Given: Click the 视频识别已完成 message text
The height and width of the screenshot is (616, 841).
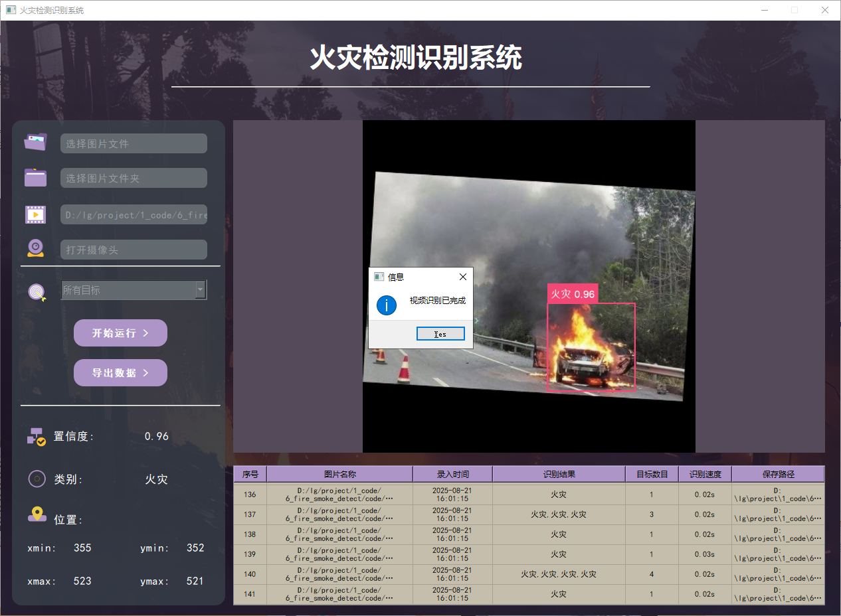Looking at the screenshot, I should click(x=438, y=301).
